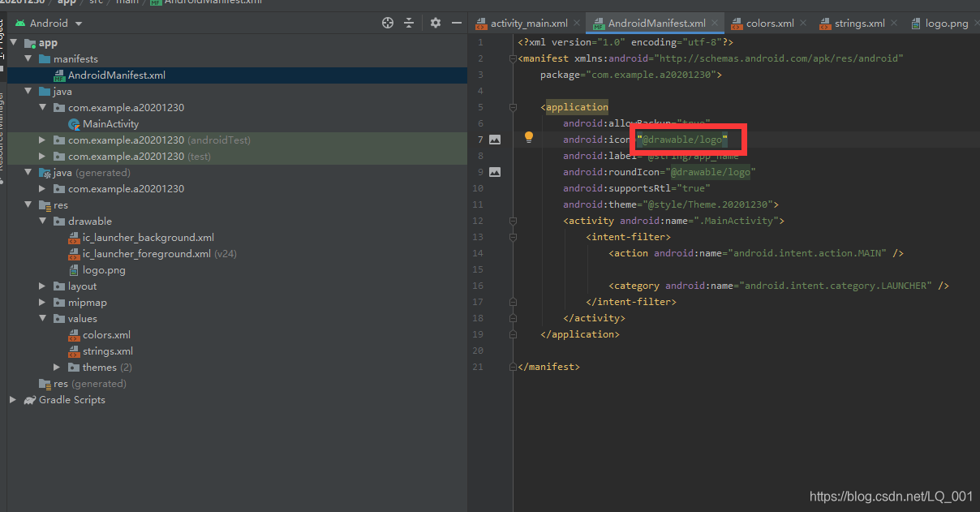
Task: Click the android:supportsRtl="true" line
Action: coord(637,188)
